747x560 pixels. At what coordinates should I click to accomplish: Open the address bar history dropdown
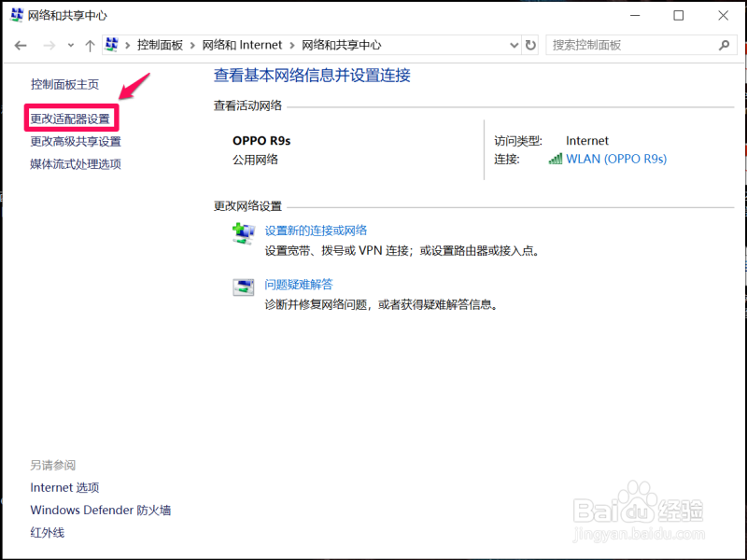tap(514, 45)
